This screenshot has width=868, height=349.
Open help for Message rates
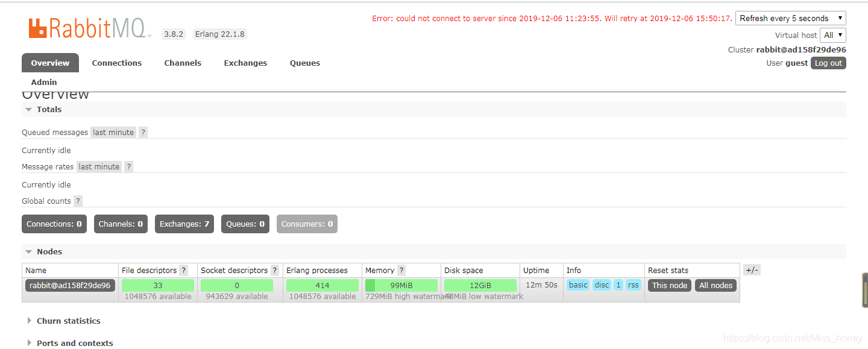pyautogui.click(x=128, y=166)
